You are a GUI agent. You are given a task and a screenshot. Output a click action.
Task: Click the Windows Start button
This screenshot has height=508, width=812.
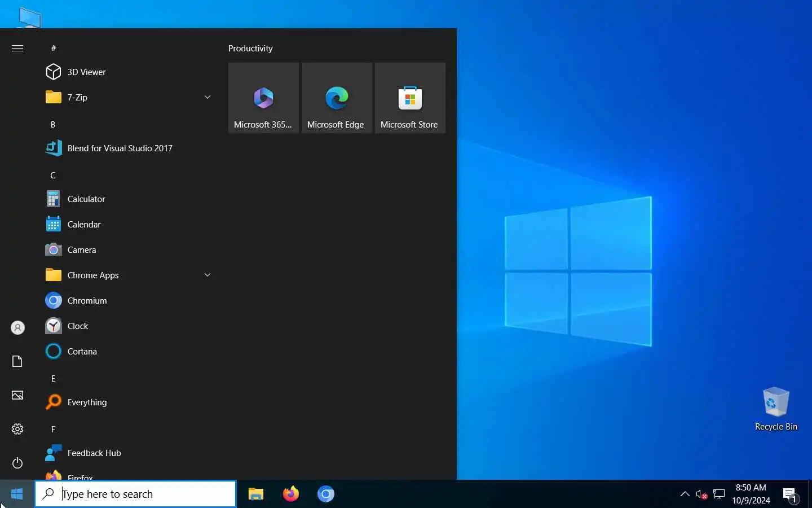point(17,494)
